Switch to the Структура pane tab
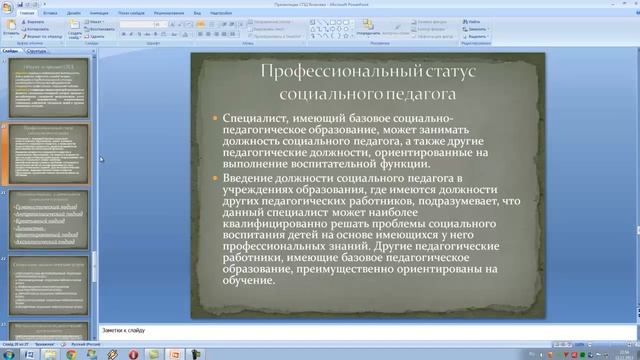Viewport: 640px width, 360px height. point(36,51)
